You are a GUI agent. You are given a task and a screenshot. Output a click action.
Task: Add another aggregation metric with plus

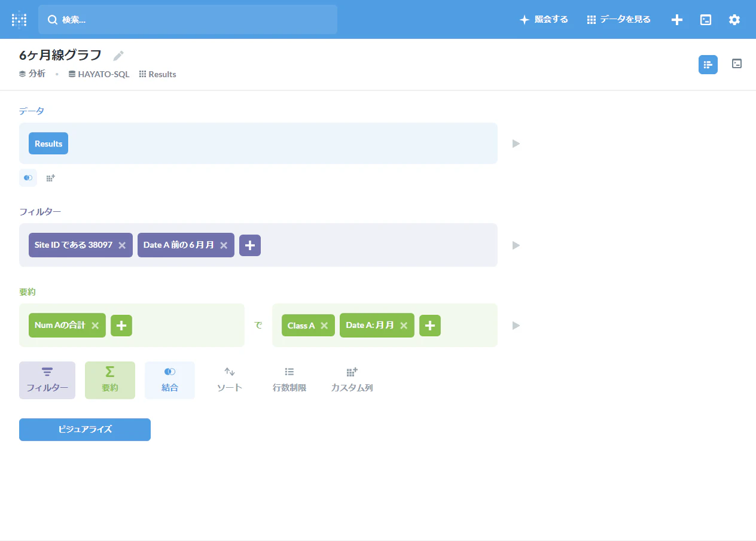(x=121, y=326)
